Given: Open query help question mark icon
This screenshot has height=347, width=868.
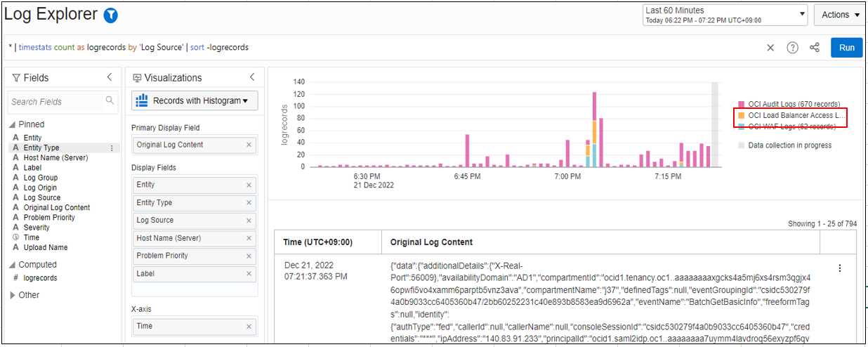Looking at the screenshot, I should pyautogui.click(x=793, y=48).
